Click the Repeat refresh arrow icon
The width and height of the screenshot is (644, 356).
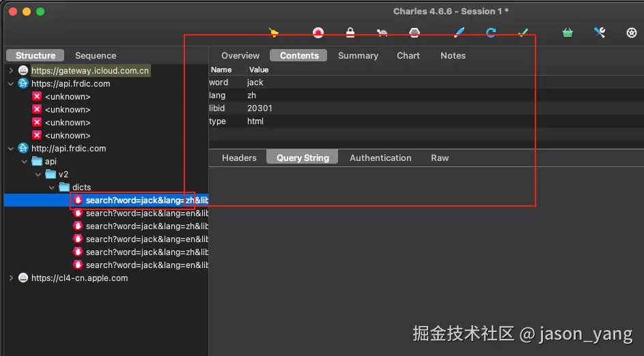coord(491,33)
